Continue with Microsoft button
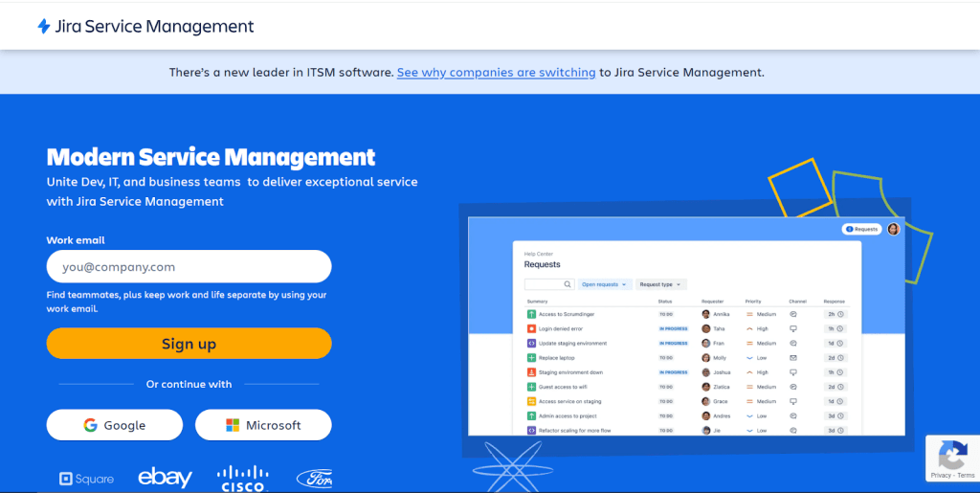Screen dimensions: 980x493 coord(263,425)
